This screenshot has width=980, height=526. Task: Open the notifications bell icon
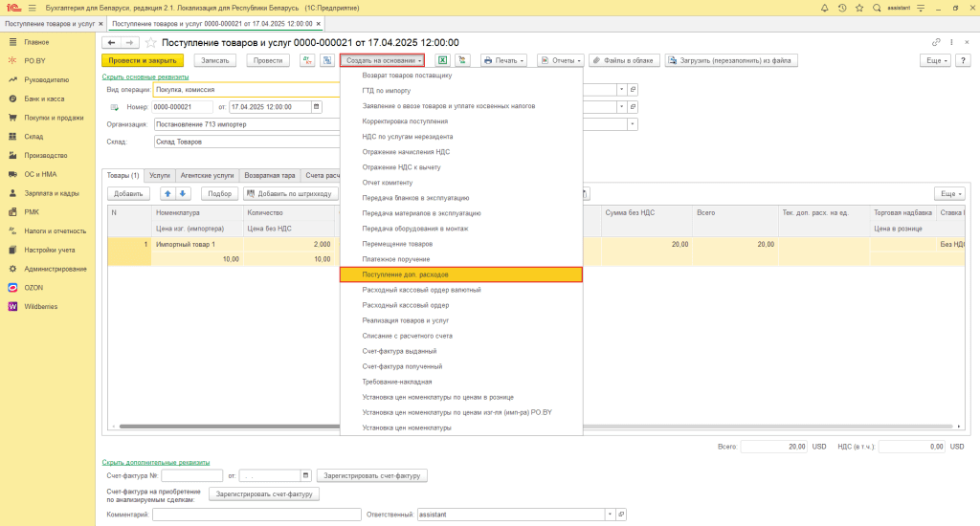tap(824, 8)
